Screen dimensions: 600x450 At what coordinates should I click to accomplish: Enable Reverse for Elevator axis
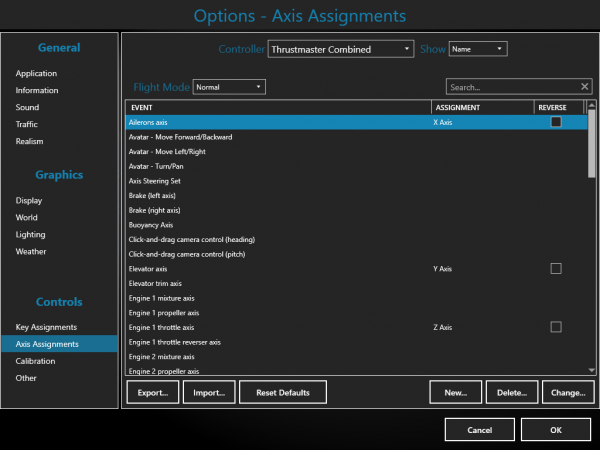pos(556,269)
